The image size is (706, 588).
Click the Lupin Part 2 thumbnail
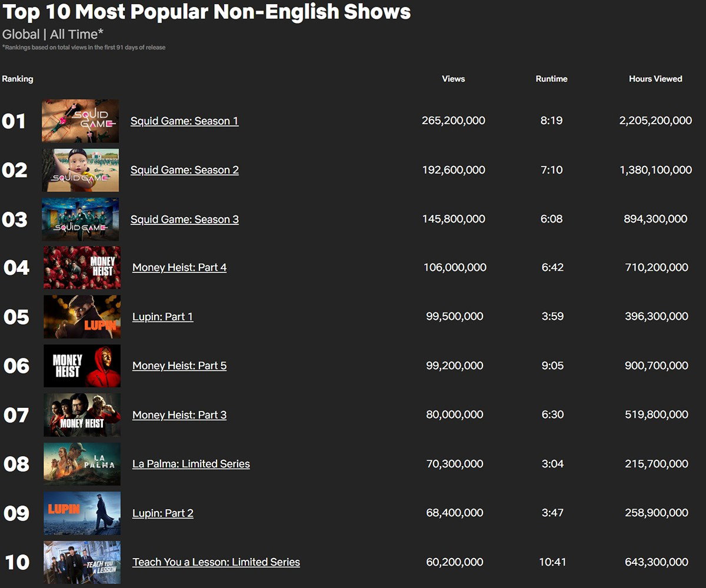click(82, 513)
